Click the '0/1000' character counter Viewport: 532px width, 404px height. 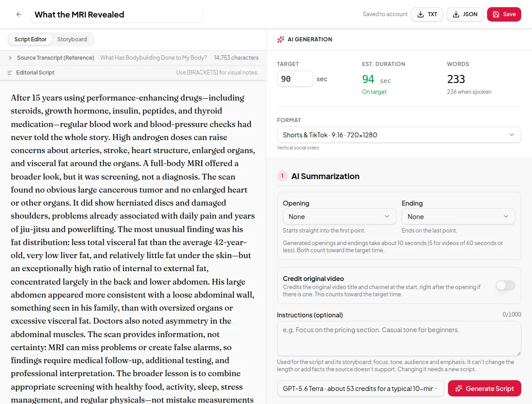[x=511, y=315]
